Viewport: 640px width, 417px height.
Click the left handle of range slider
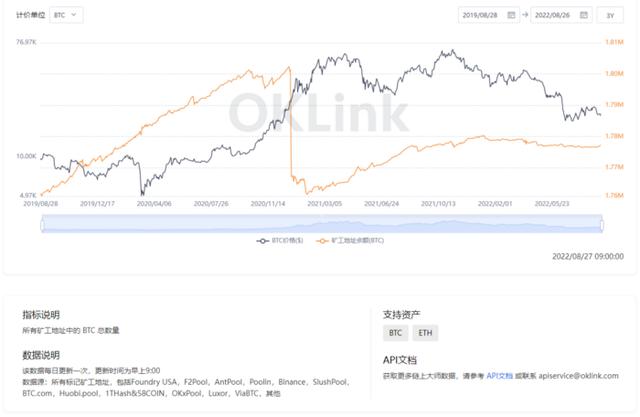tap(42, 224)
